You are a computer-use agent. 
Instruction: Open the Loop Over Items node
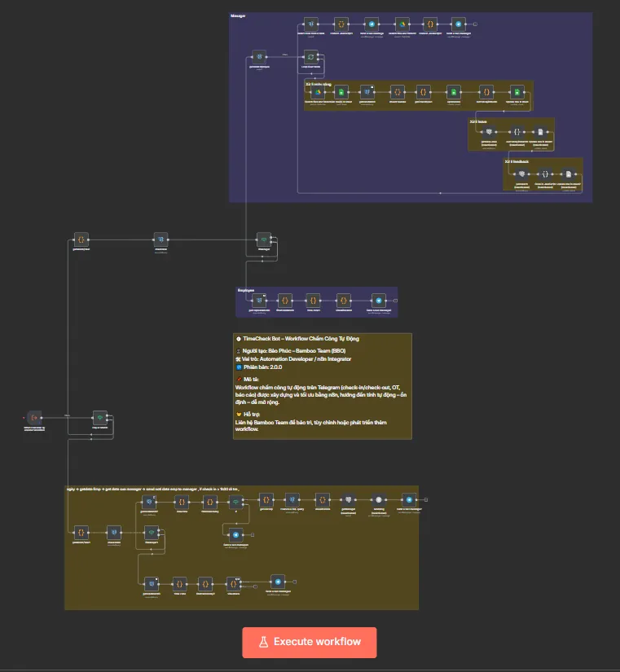coord(310,56)
